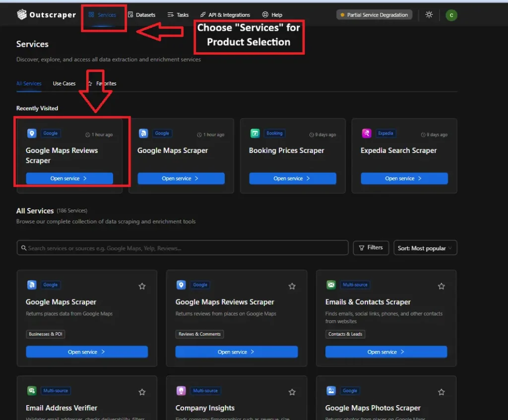
Task: Click the Google Maps Photos Scraper title
Action: click(x=373, y=408)
